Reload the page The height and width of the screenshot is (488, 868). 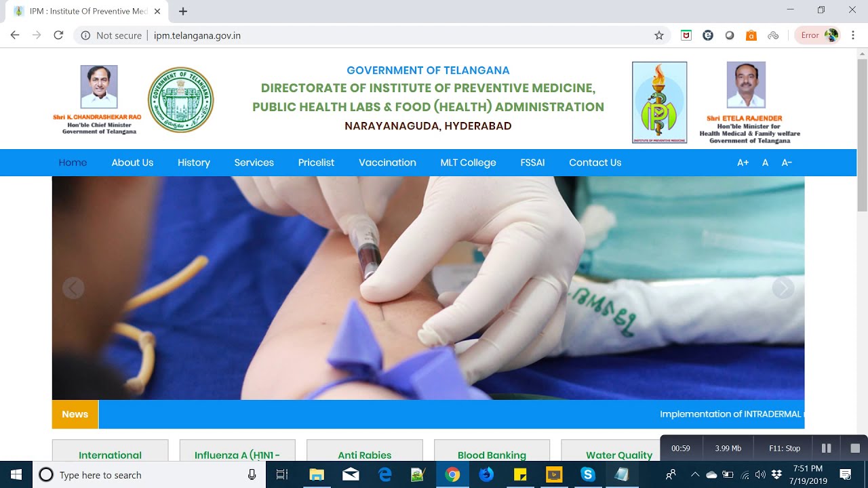coord(58,35)
